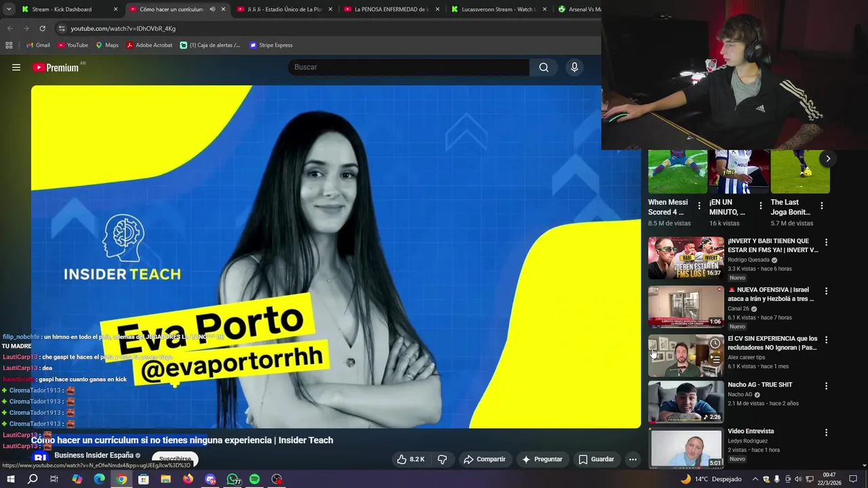The image size is (868, 488).
Task: Start voice search with the microphone icon
Action: [574, 67]
